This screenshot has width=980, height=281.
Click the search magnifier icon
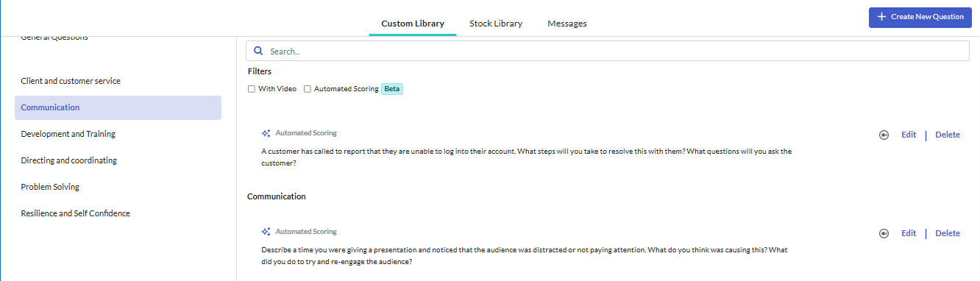coord(258,51)
